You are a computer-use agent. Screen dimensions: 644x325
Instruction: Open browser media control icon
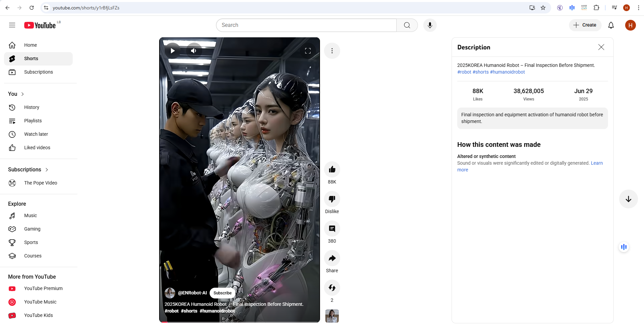tap(614, 8)
